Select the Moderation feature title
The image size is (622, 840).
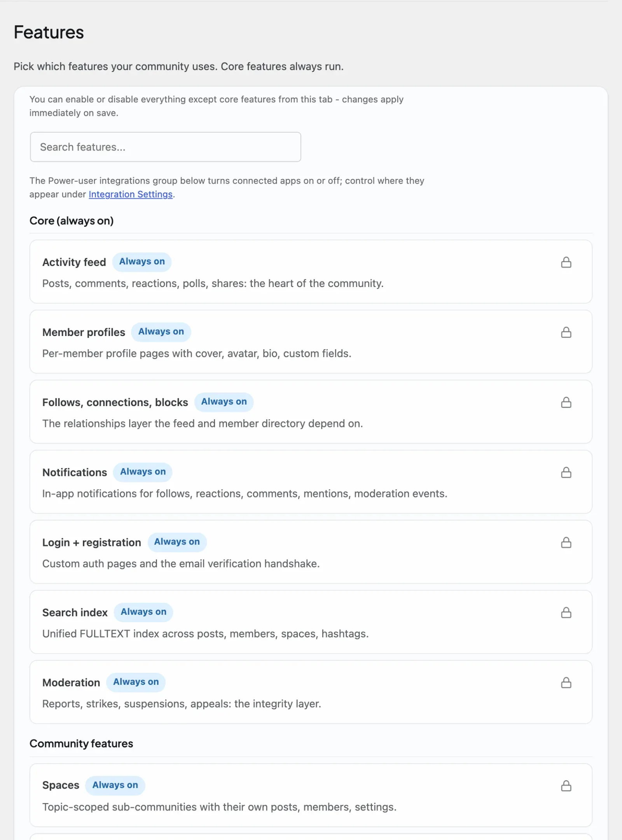coord(71,682)
